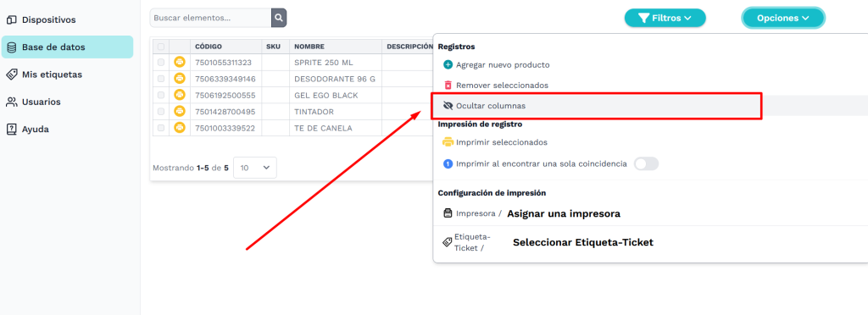
Task: Click Seleccionar Etiqueta-Ticket
Action: pos(583,242)
